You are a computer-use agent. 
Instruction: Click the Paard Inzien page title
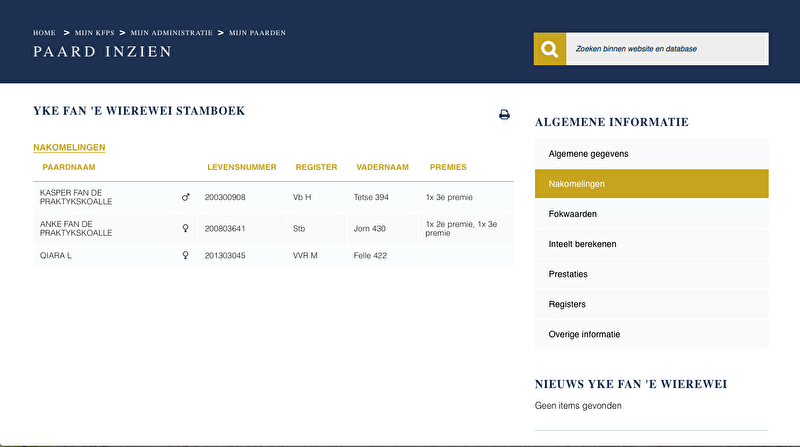[x=103, y=52]
